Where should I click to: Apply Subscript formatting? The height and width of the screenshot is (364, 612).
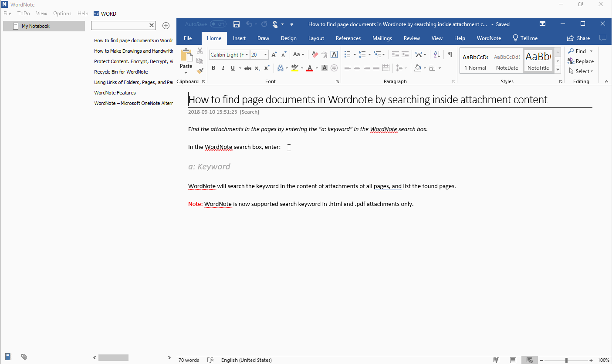257,68
